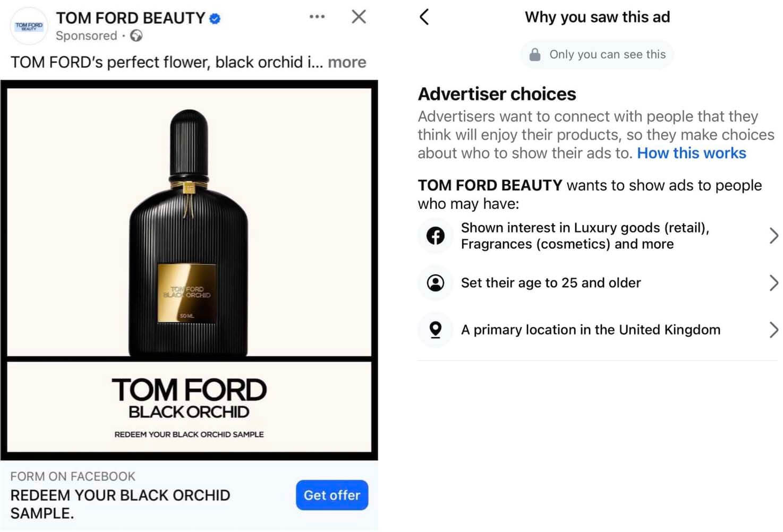Click the globe audience icon next to Sponsored
Screen dimensions: 783x532
[x=137, y=36]
